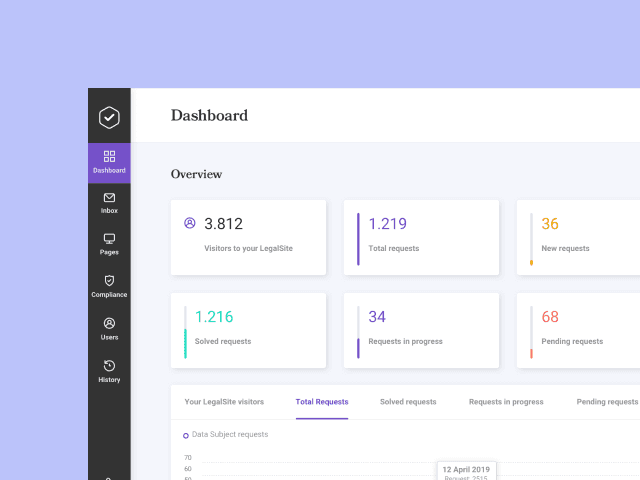This screenshot has width=640, height=480.
Task: Open the Solved requests card
Action: [x=248, y=330]
